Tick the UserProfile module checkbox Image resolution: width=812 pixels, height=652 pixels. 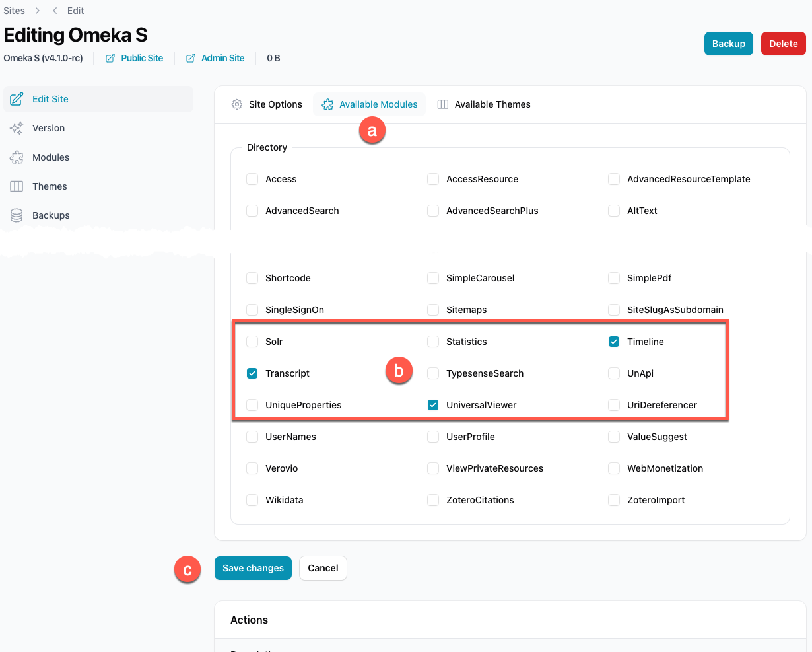(433, 437)
